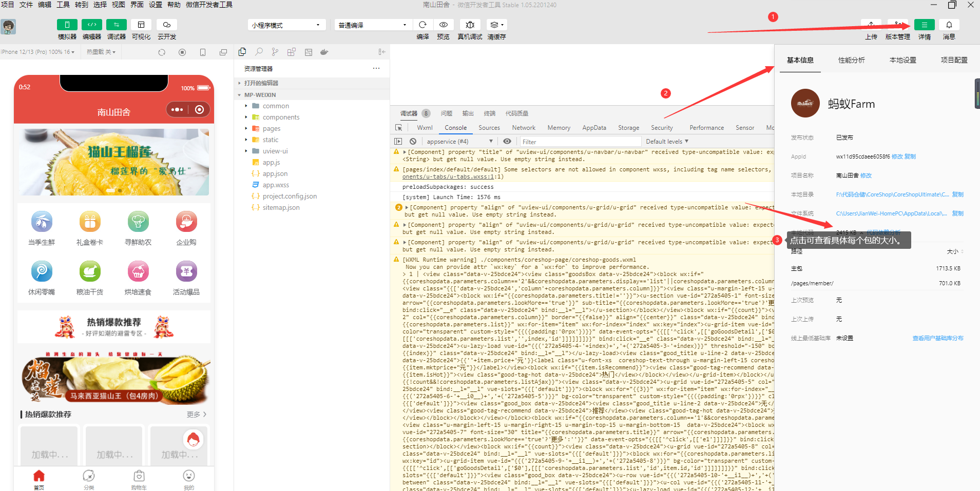Click the editor layout panel icon
This screenshot has height=491, width=980.
point(308,52)
